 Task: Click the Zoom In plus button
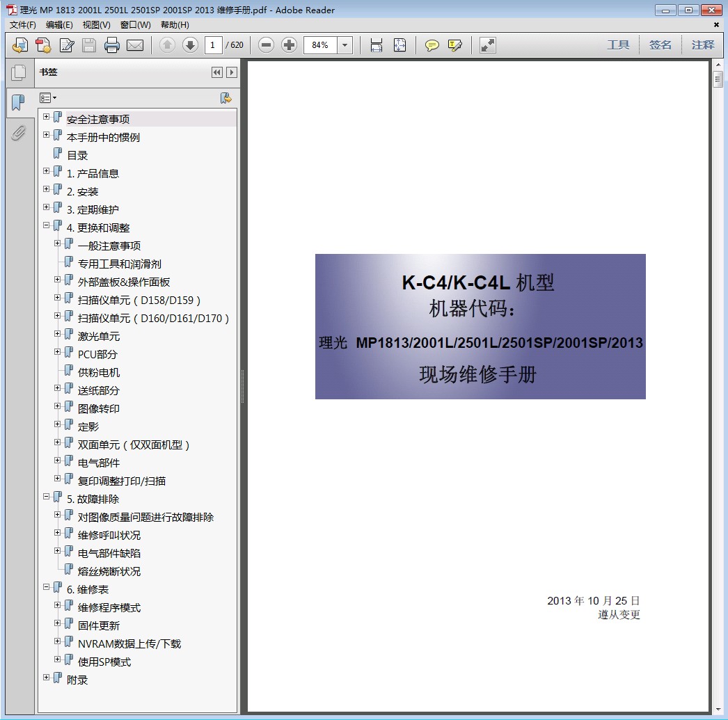click(x=289, y=45)
